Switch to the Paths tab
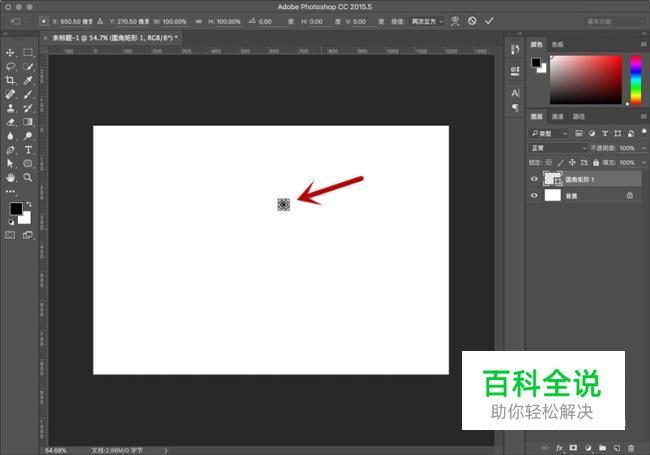650x455 pixels. tap(579, 116)
